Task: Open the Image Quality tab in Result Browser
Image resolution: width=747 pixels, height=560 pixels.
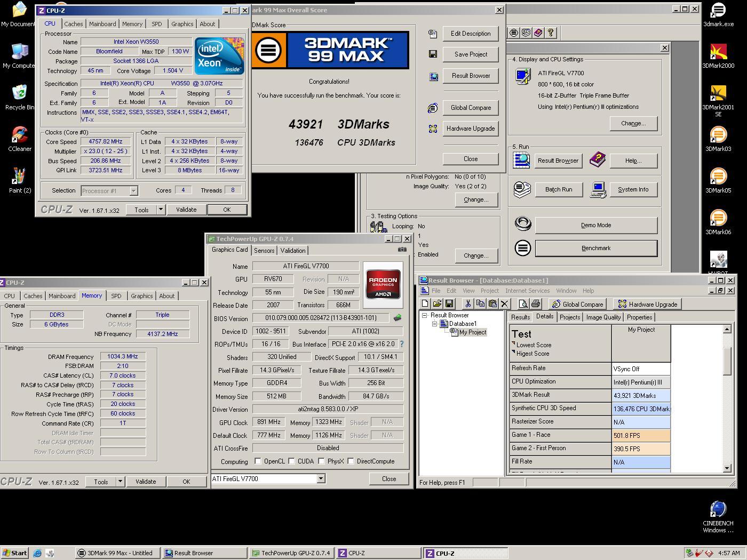Action: pos(603,317)
